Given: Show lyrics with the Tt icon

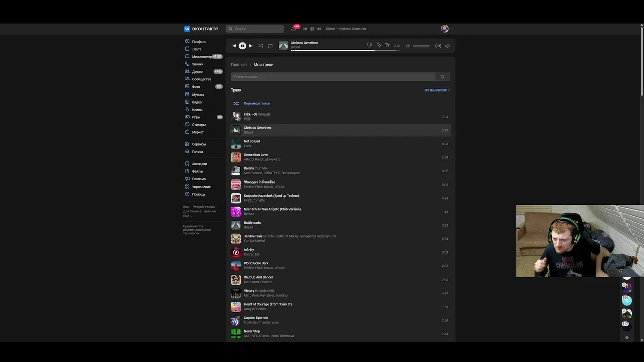Looking at the screenshot, I should [387, 45].
